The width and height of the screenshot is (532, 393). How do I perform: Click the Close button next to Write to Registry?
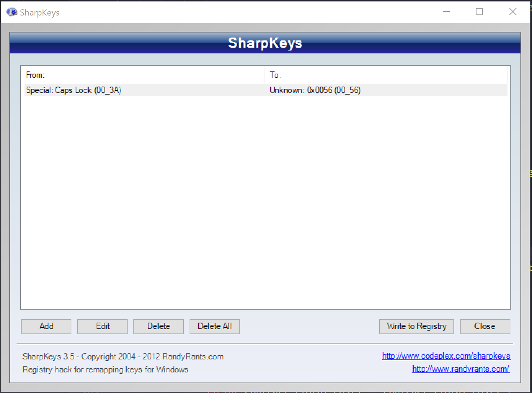[485, 326]
